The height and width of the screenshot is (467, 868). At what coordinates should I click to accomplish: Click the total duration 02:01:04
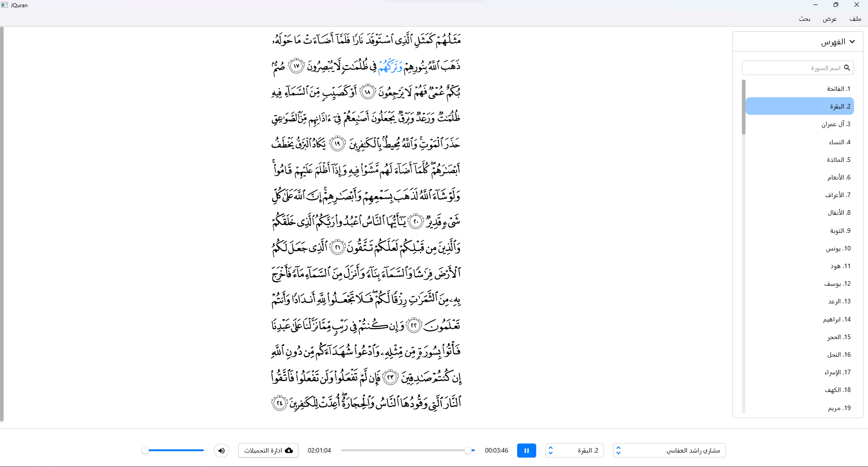tap(319, 450)
